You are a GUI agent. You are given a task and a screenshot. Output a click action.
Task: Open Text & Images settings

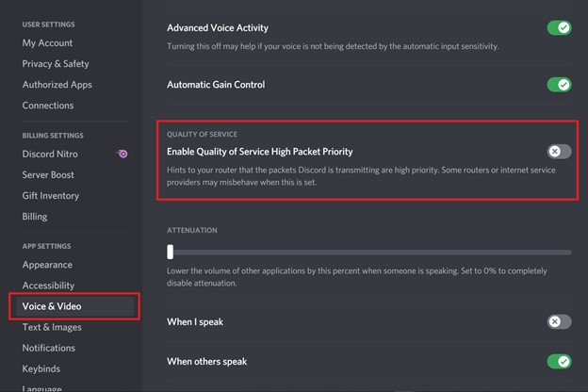click(52, 327)
